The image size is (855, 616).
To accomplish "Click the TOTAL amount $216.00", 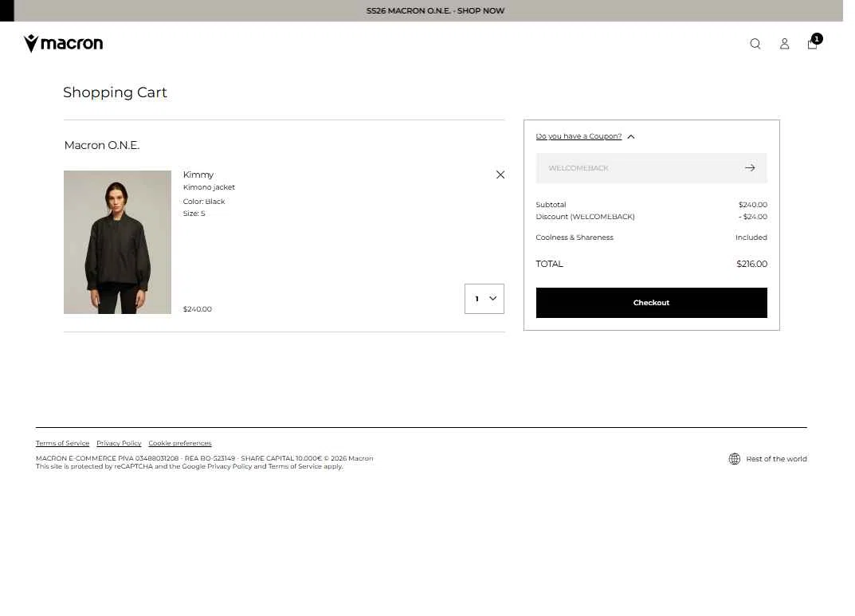I will [x=751, y=264].
